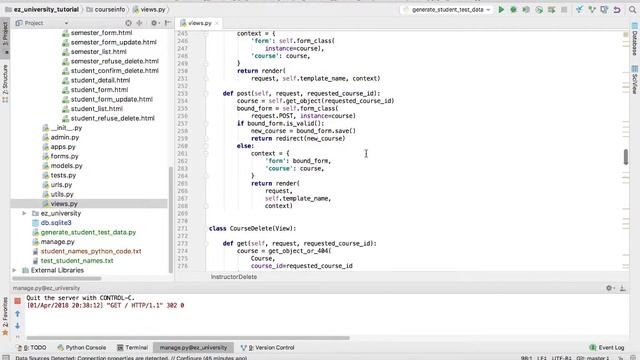Click ez_university_tutorial breadcrumb
The width and height of the screenshot is (640, 360).
point(42,9)
